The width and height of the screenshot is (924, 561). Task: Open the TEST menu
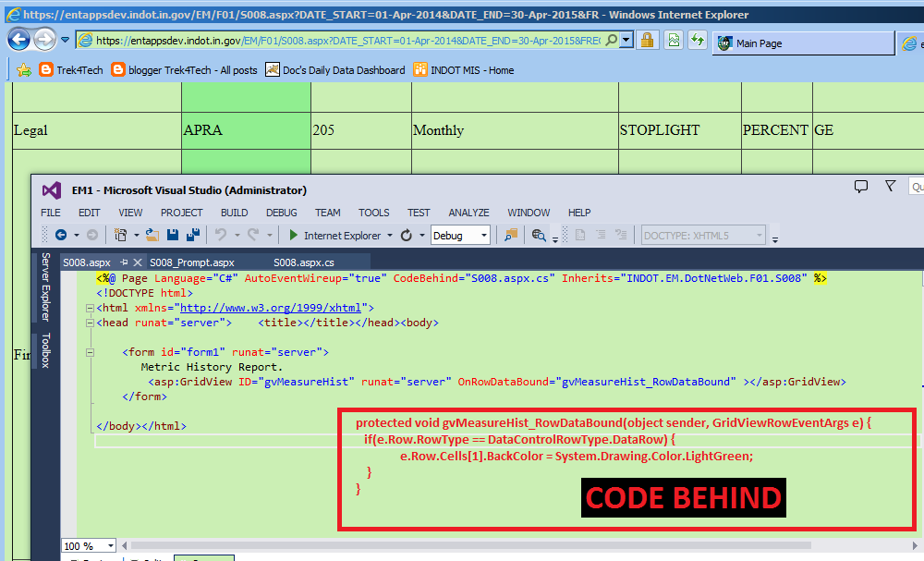(419, 213)
